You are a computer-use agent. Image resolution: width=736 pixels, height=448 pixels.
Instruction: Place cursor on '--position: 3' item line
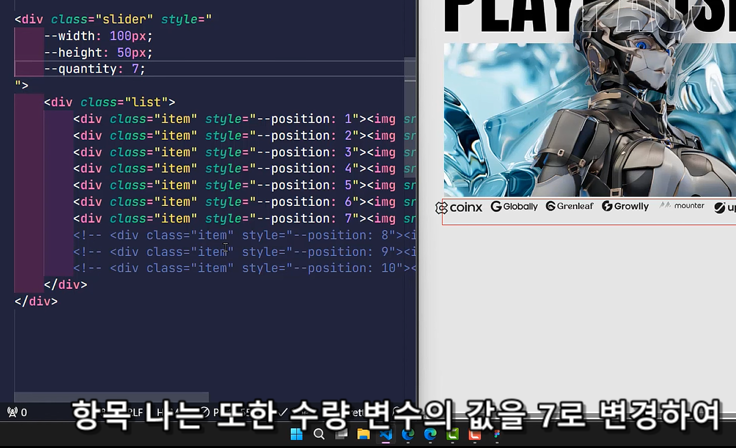point(244,152)
